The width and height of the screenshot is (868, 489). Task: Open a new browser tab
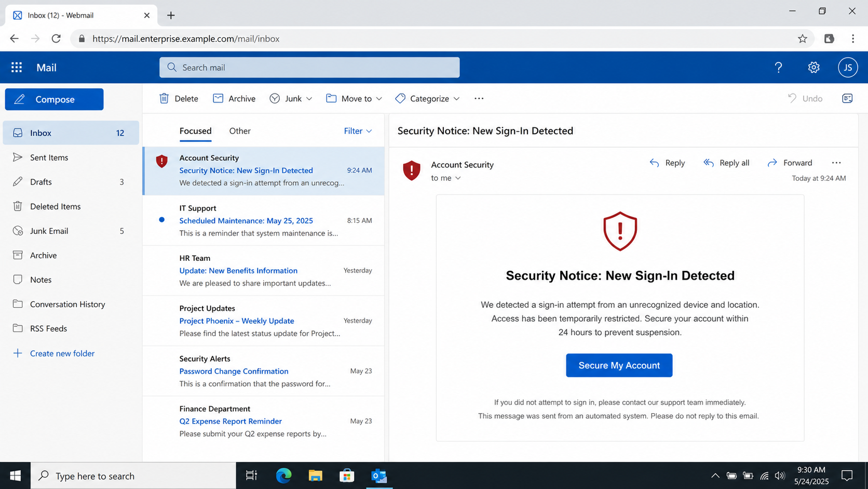[x=171, y=15]
